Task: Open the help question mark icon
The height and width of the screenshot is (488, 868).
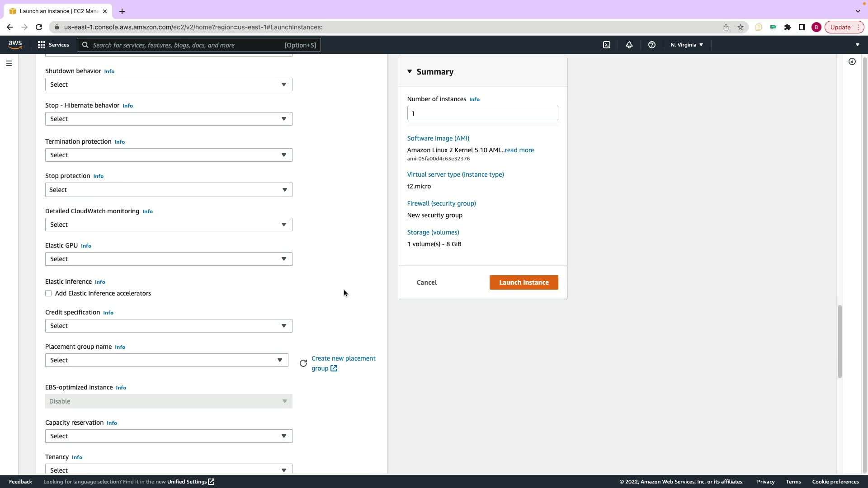Action: [651, 45]
